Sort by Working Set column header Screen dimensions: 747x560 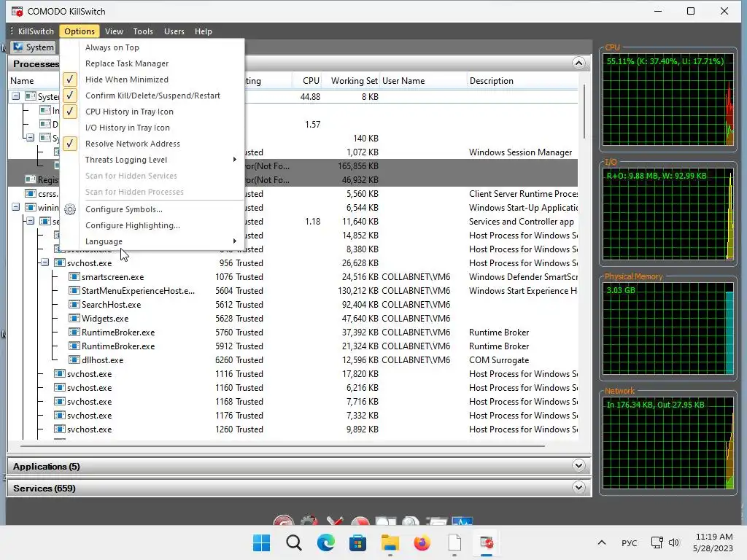click(x=351, y=81)
